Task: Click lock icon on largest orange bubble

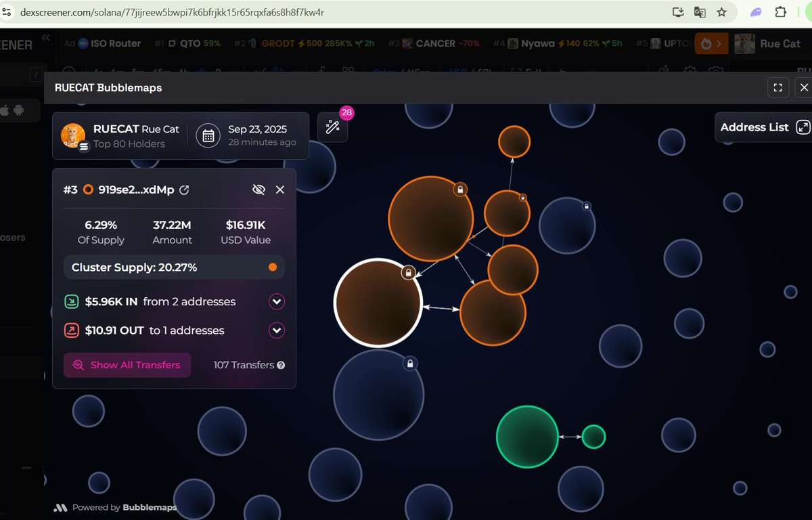Action: click(460, 190)
